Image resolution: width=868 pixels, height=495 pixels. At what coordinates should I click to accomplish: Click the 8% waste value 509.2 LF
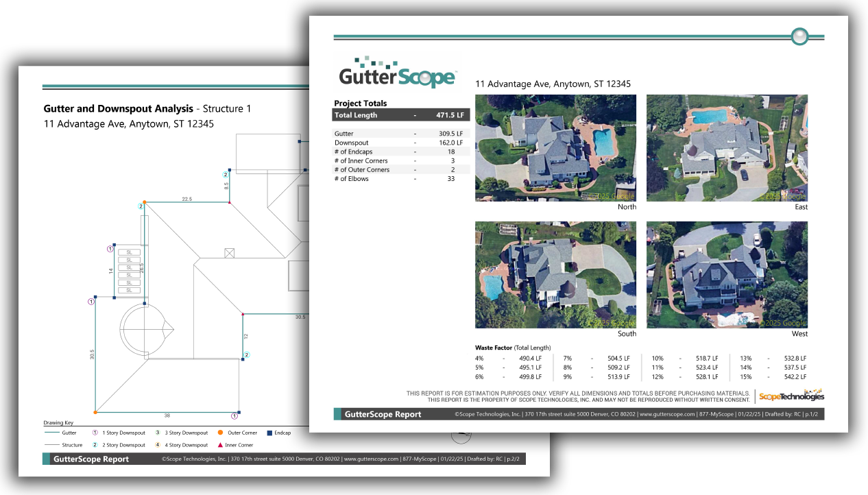618,367
